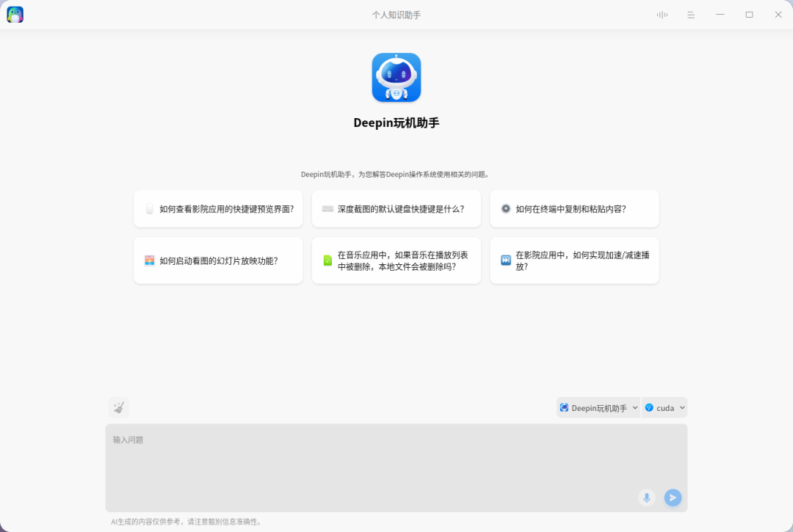The image size is (793, 532).
Task: Select question about 深度截图 default keyboard shortcut
Action: tap(396, 208)
